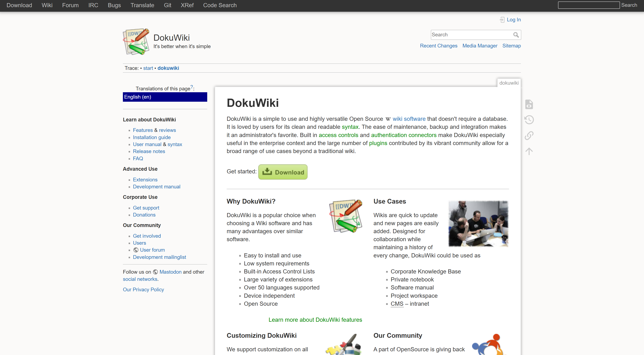Open the syntax link in the intro paragraph
This screenshot has width=644, height=355.
[350, 127]
